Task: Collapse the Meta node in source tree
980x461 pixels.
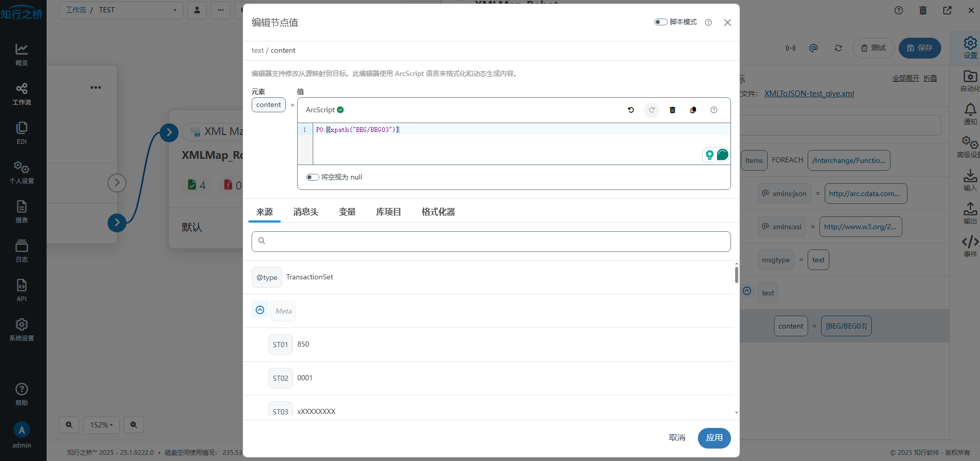Action: (260, 310)
